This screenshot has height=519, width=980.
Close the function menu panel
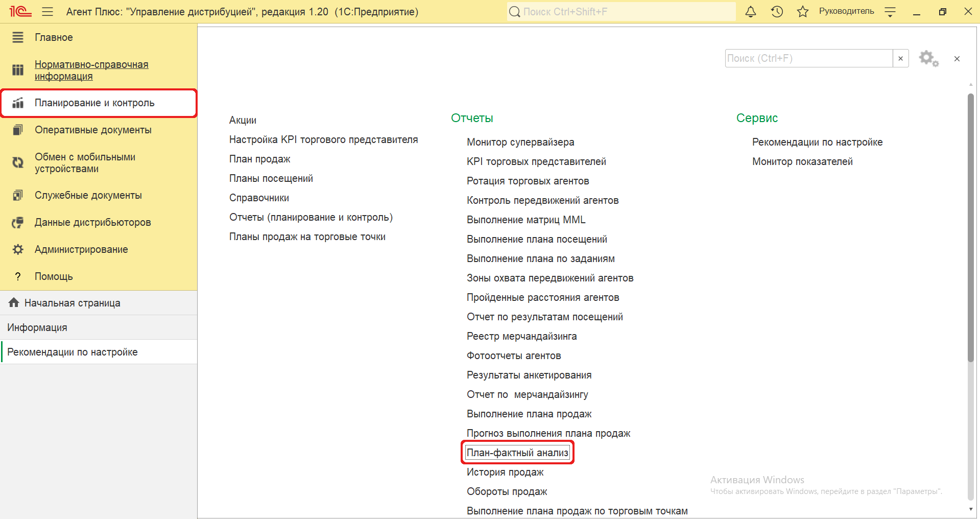(957, 59)
